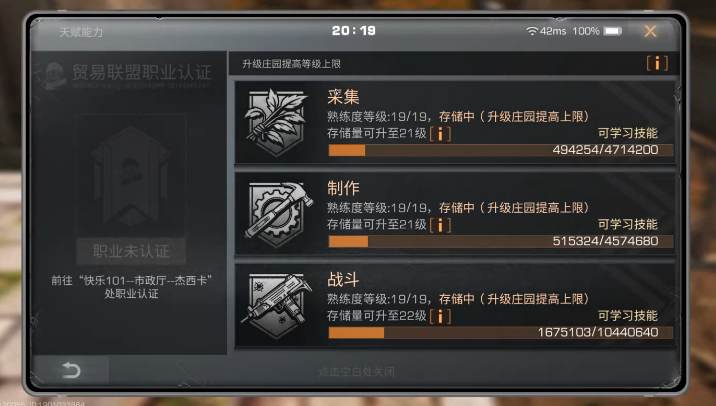The image size is (716, 406).
Task: Open 可学习技能 for 战斗
Action: coord(627,316)
